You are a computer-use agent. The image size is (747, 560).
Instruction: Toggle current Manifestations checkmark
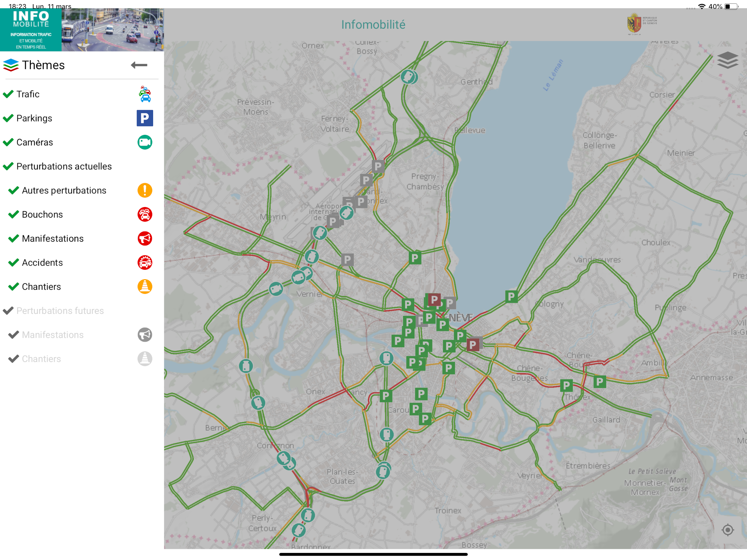click(x=14, y=238)
